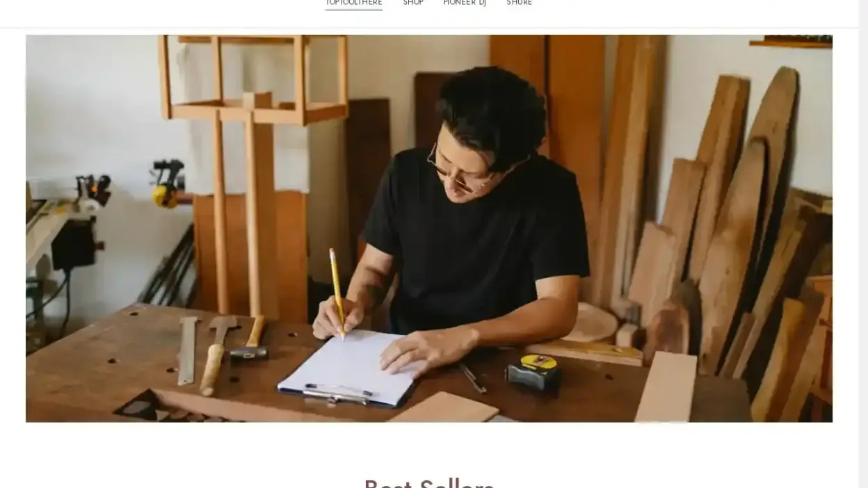Click the metal ruler on the bench
The height and width of the screenshot is (488, 868).
pyautogui.click(x=187, y=350)
